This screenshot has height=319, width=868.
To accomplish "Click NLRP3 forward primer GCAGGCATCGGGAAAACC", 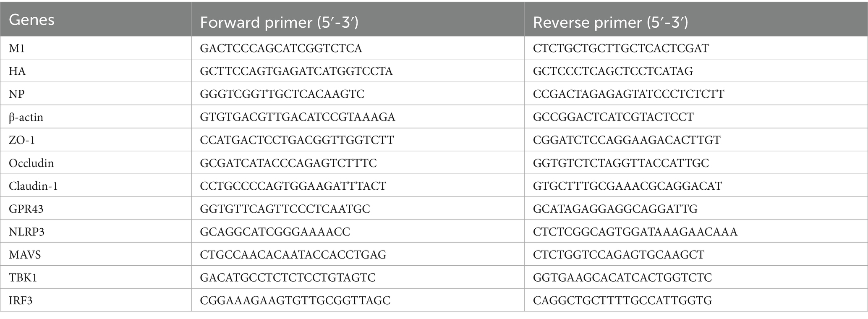I will click(x=275, y=232).
